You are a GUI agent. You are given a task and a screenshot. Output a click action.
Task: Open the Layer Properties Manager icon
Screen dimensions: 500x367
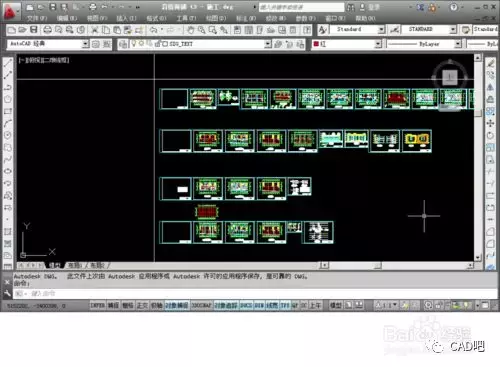click(x=123, y=44)
